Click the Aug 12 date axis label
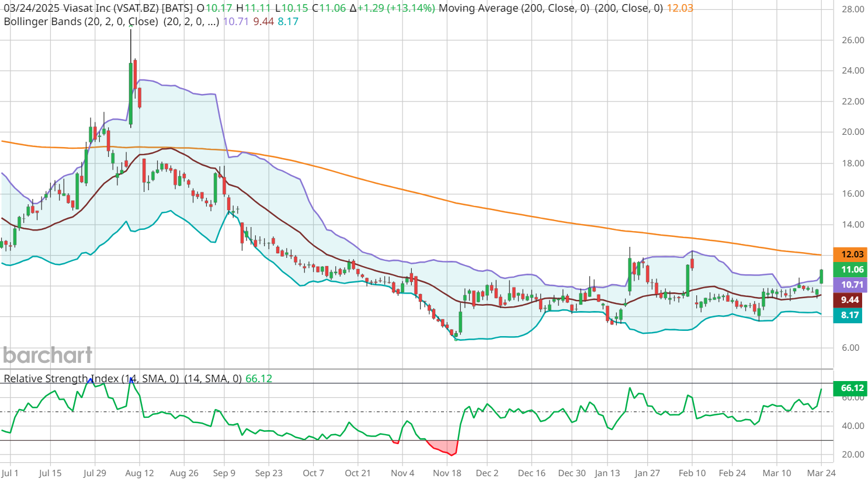Image resolution: width=868 pixels, height=482 pixels. click(140, 473)
